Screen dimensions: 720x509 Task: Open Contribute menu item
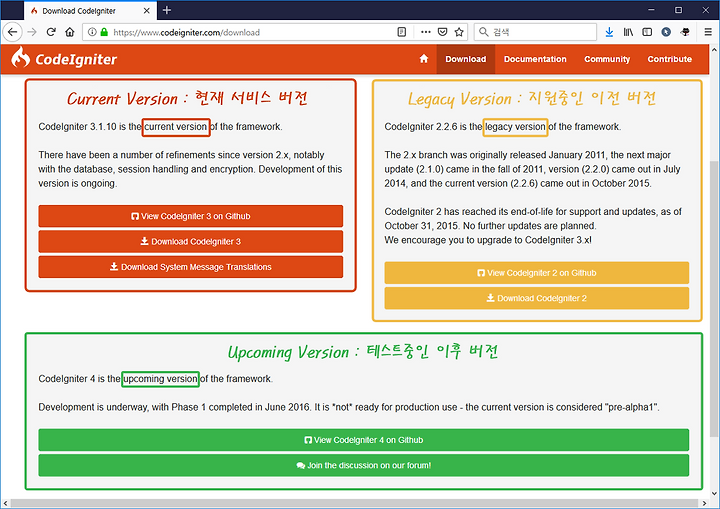(x=669, y=59)
